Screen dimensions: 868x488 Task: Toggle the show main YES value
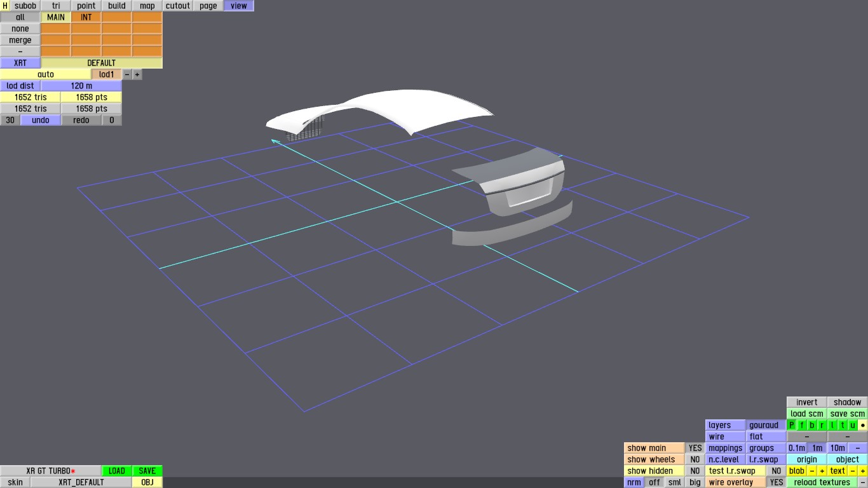695,448
